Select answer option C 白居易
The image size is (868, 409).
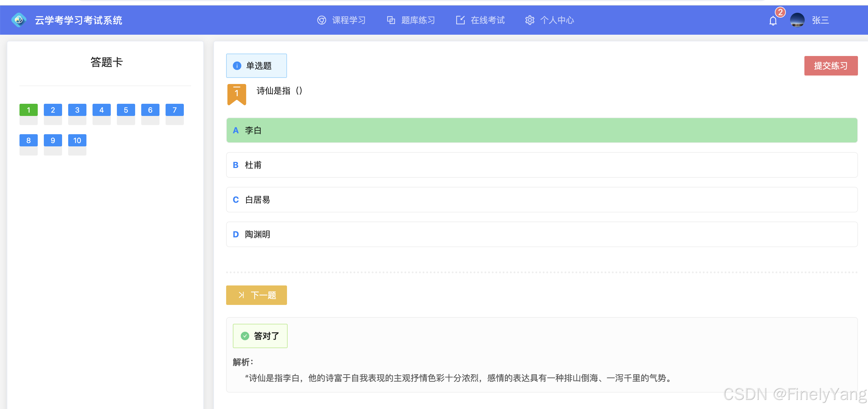click(541, 200)
